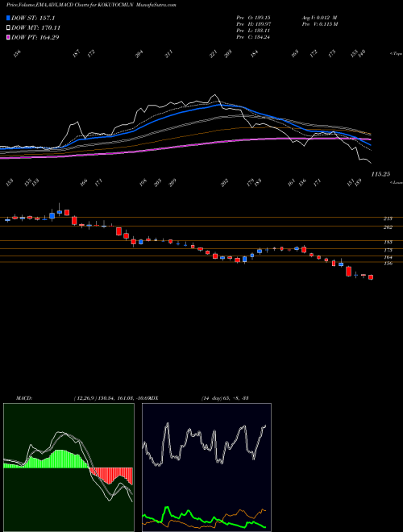Click the 211 label in the tops row
403x532 pixels.
pyautogui.click(x=169, y=54)
